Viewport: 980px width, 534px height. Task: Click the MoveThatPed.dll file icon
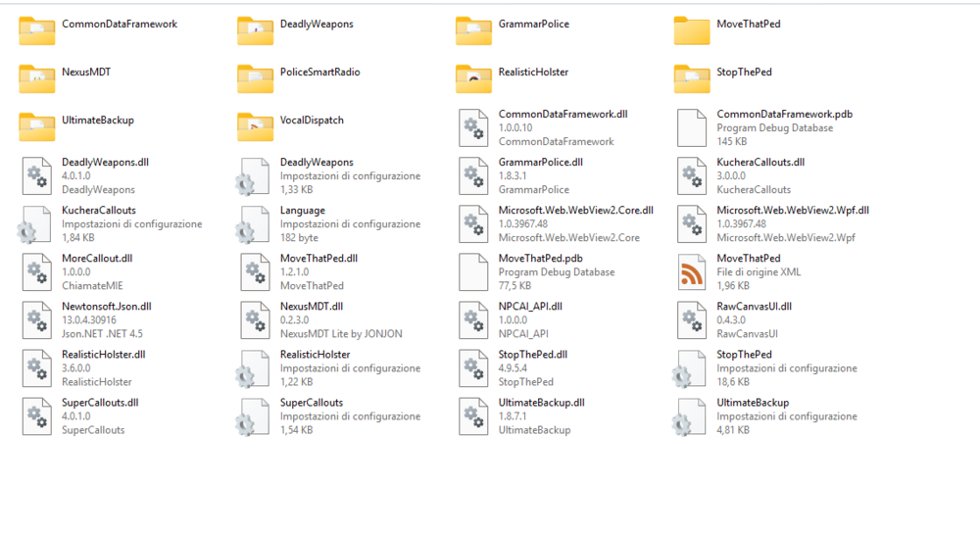[255, 271]
